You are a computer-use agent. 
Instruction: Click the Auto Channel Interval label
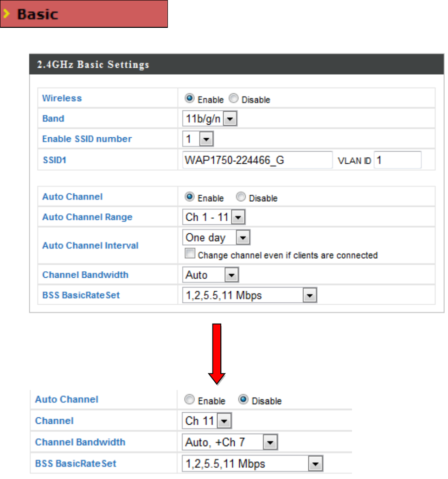[90, 245]
